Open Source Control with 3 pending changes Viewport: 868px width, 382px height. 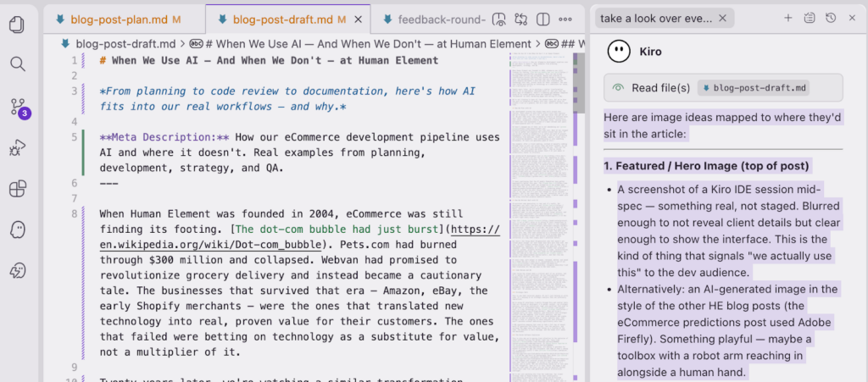[x=19, y=108]
